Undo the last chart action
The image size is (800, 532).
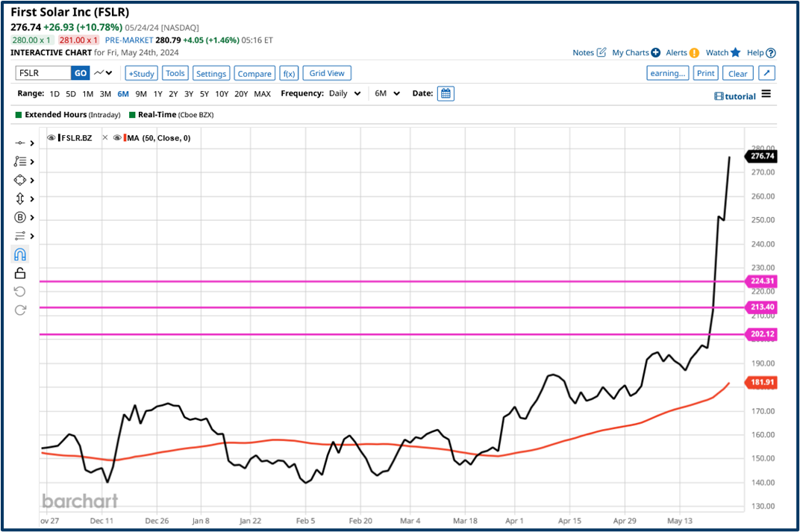[x=19, y=292]
